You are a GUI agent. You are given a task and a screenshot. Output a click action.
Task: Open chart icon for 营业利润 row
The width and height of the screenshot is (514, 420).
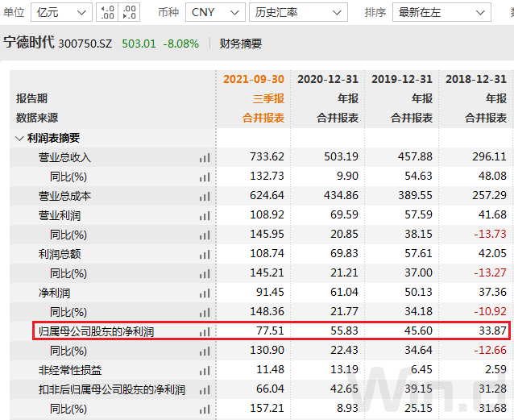[x=205, y=216]
